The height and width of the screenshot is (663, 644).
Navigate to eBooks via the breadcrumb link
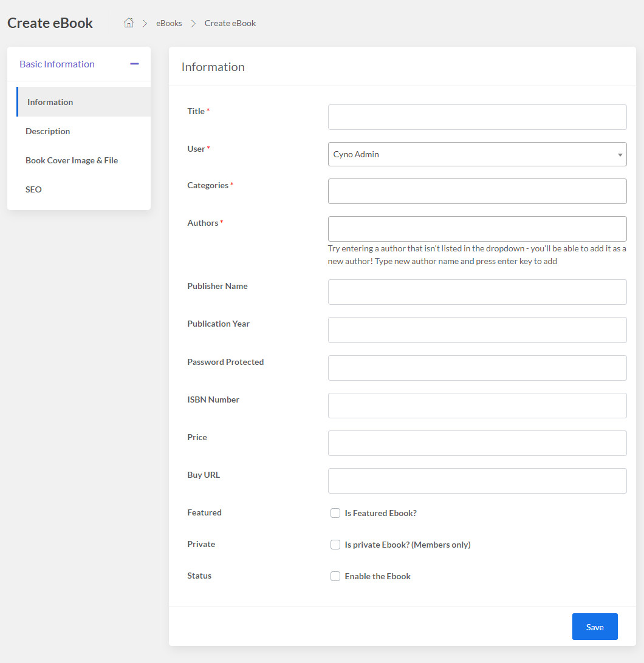click(x=168, y=23)
